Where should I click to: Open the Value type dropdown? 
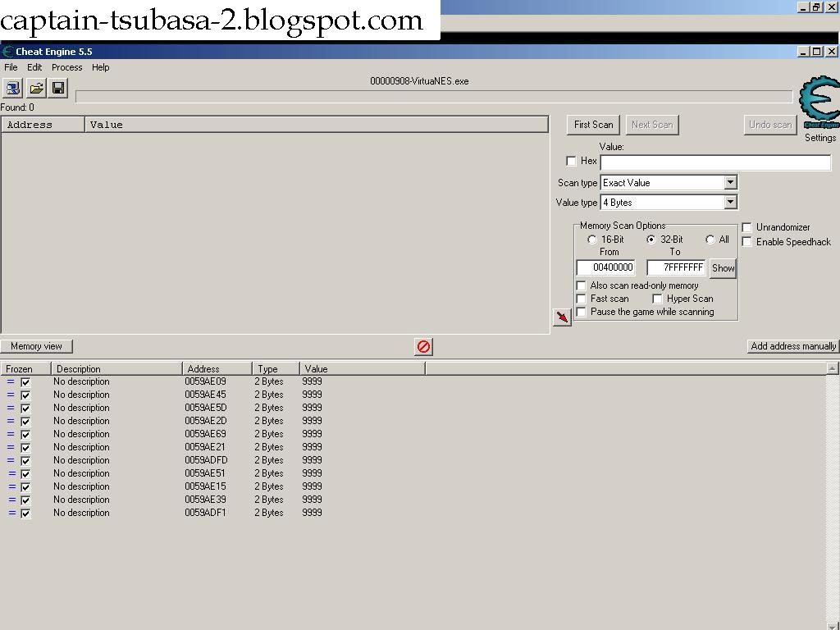click(730, 203)
